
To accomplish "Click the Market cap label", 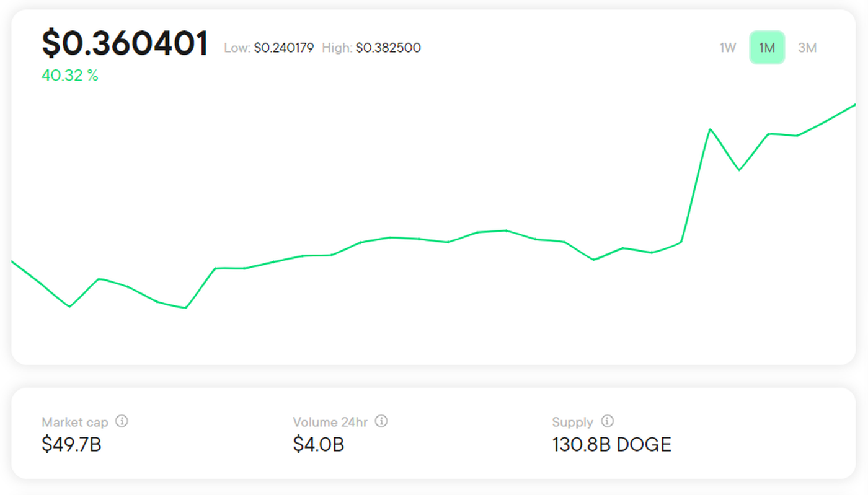I will 75,423.
